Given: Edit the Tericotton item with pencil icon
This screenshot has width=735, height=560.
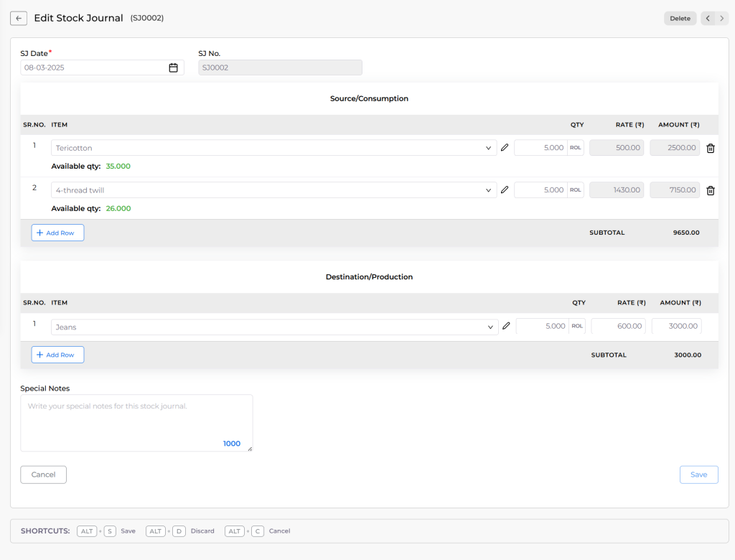Looking at the screenshot, I should click(505, 148).
